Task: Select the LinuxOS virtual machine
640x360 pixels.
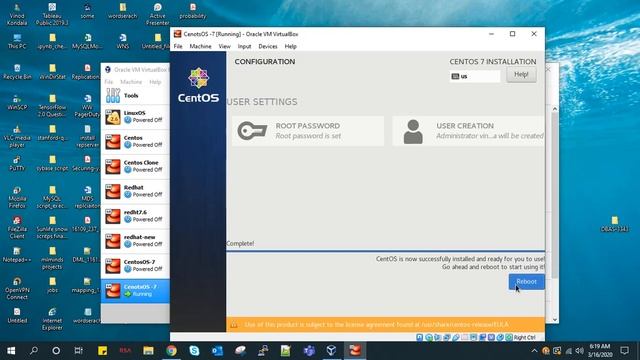Action: click(135, 117)
